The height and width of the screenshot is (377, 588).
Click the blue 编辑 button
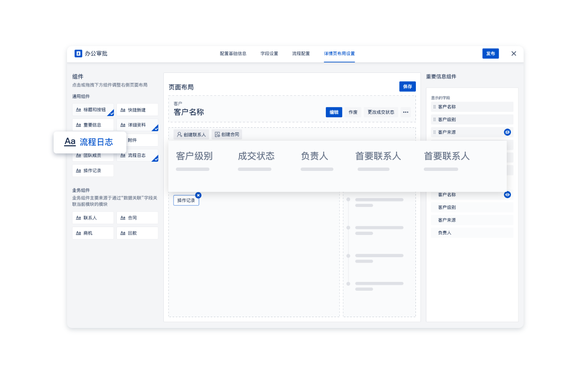pyautogui.click(x=334, y=112)
